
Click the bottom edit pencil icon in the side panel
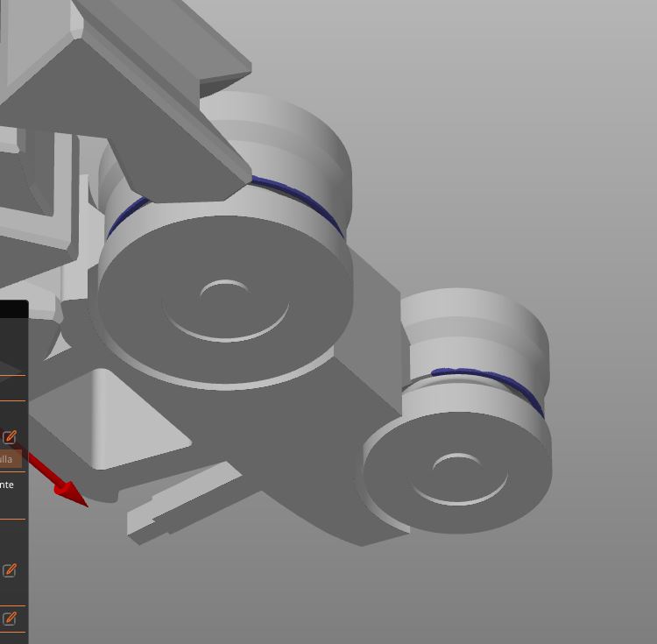point(10,618)
